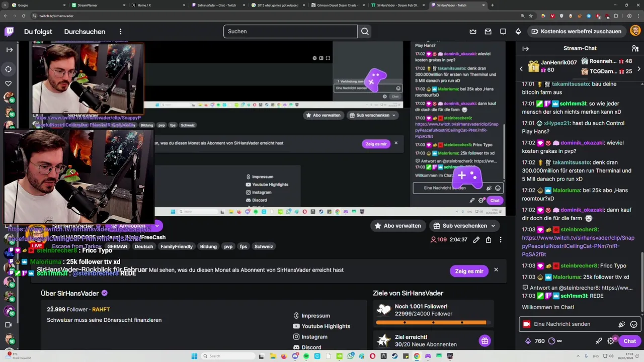Click the Windows Start button
Image resolution: width=644 pixels, height=362 pixels.
pos(195,356)
